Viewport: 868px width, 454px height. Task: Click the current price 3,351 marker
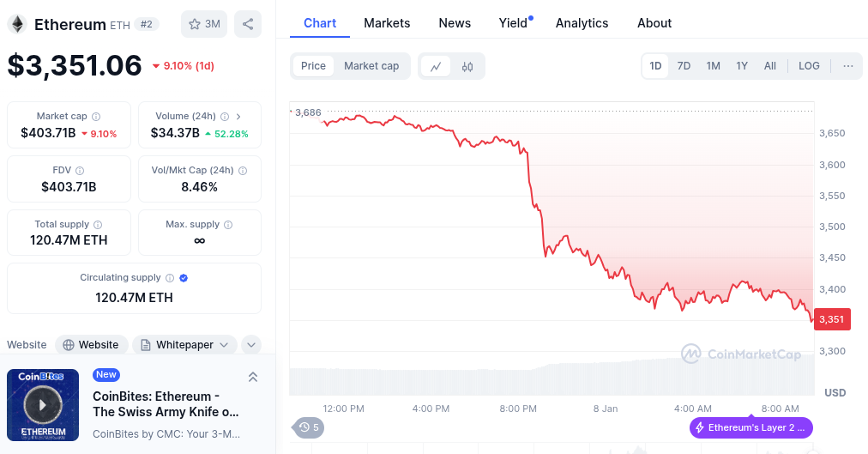click(x=831, y=319)
